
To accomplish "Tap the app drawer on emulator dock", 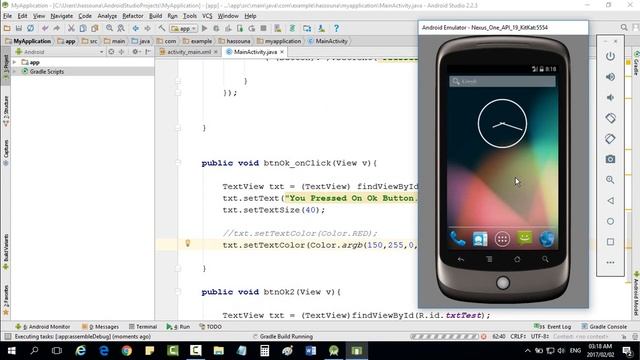I will [x=502, y=239].
